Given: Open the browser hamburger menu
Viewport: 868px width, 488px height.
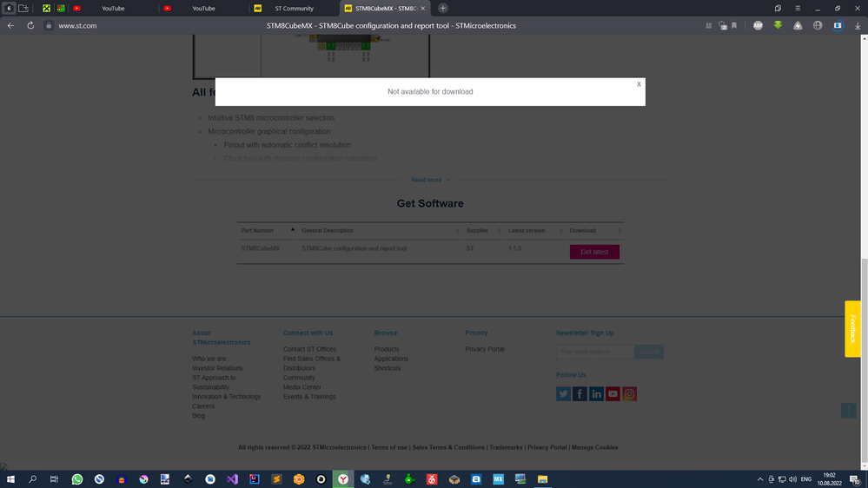Looking at the screenshot, I should [x=798, y=9].
